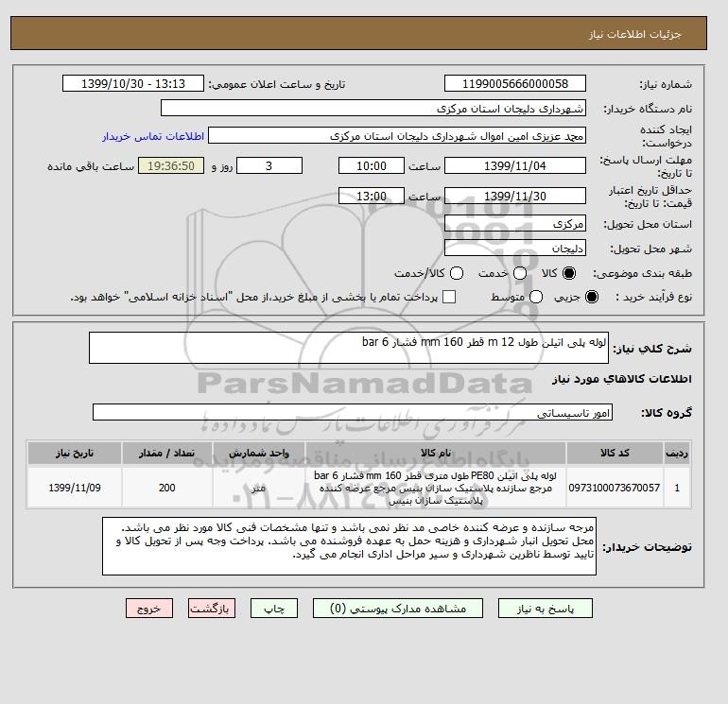This screenshot has height=704, width=728.
Task: Click price validity date 1399/11/30 field
Action: tap(515, 196)
